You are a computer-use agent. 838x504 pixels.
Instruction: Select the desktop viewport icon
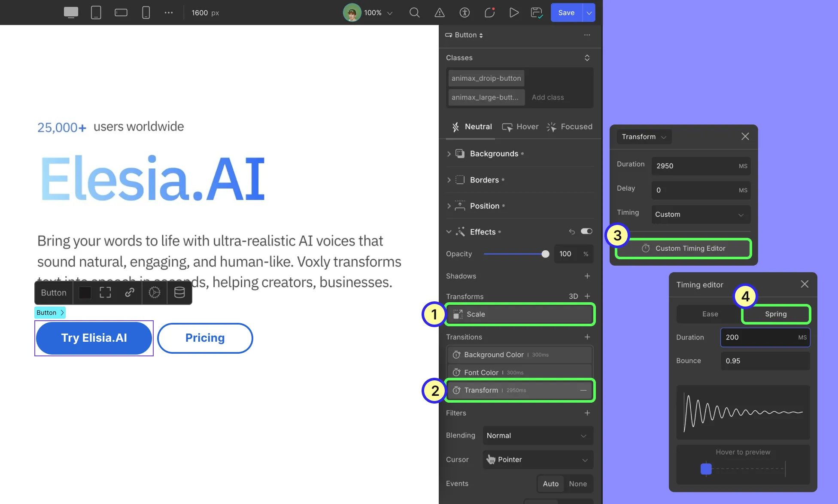71,12
